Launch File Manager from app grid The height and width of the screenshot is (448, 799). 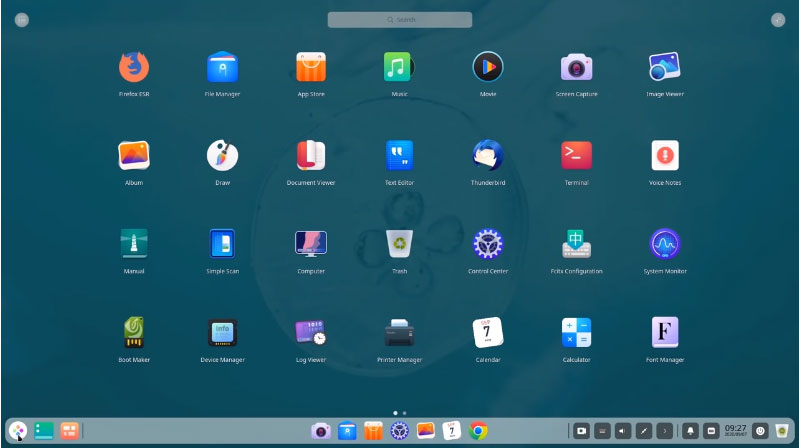point(223,67)
